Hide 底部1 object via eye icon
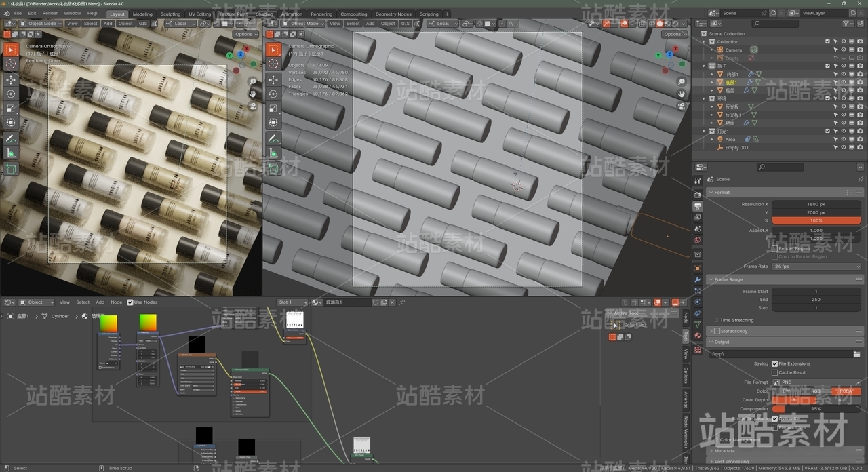 coord(844,82)
